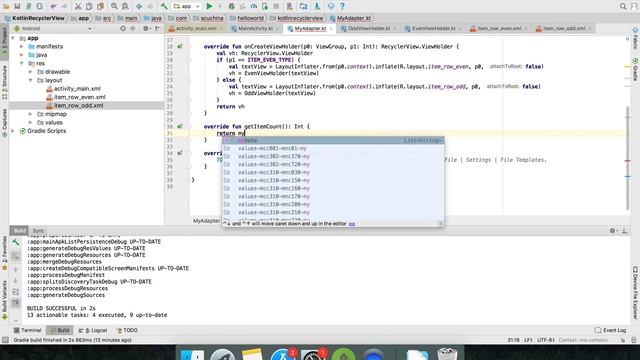640x360 pixels.
Task: Click the Cut scissors icon
Action: coord(78,7)
